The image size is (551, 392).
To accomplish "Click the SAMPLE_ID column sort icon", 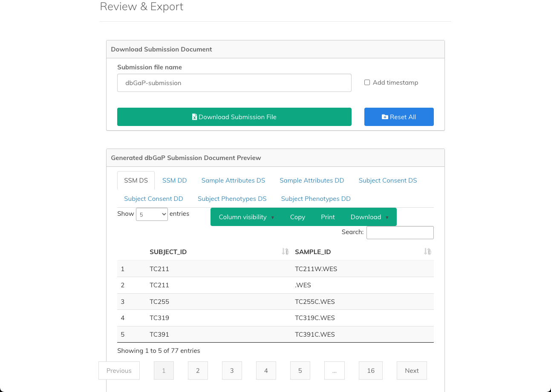I will (x=428, y=252).
